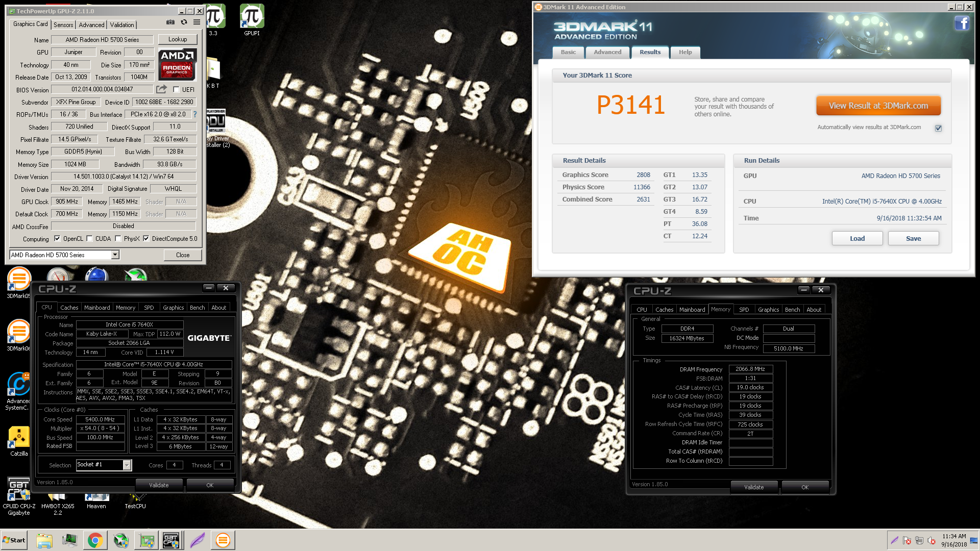The image size is (980, 551).
Task: Open the GPU-Z hamburger menu icon
Action: click(x=197, y=22)
